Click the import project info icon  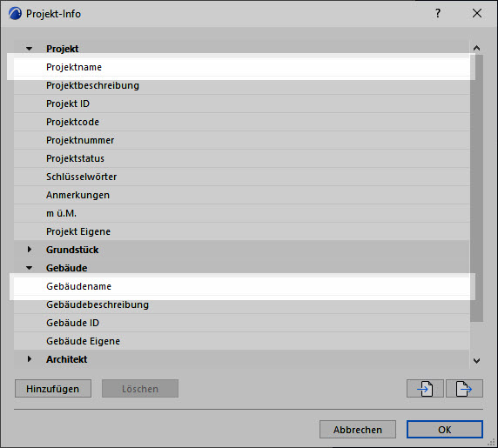(x=425, y=388)
